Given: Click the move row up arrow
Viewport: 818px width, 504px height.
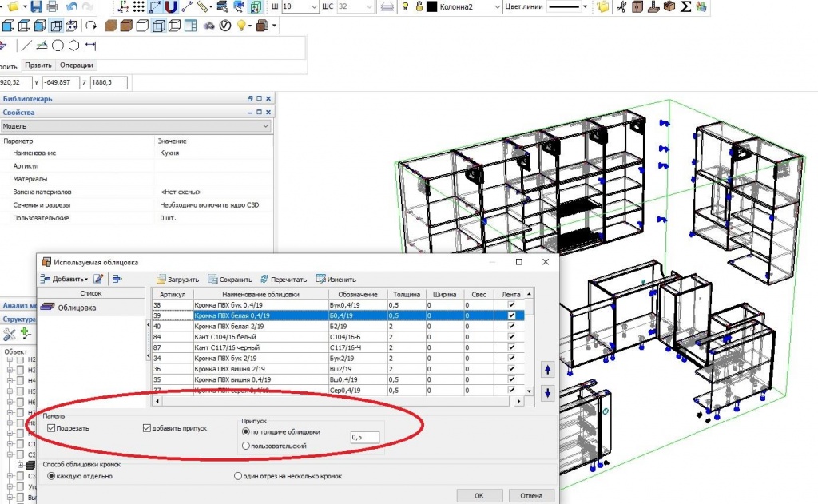Looking at the screenshot, I should coord(547,369).
